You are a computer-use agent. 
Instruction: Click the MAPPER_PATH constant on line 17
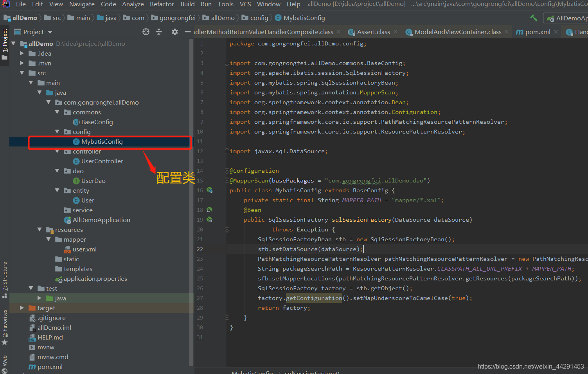pos(361,200)
